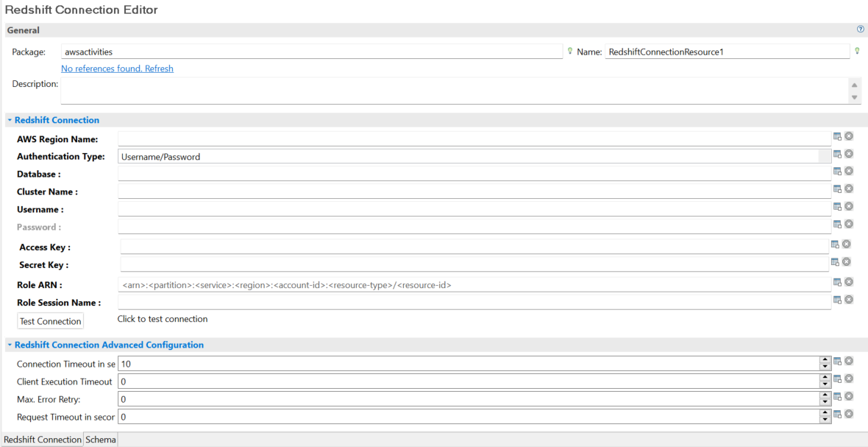
Task: Click the lightbulb hint beside Name field
Action: coord(857,51)
